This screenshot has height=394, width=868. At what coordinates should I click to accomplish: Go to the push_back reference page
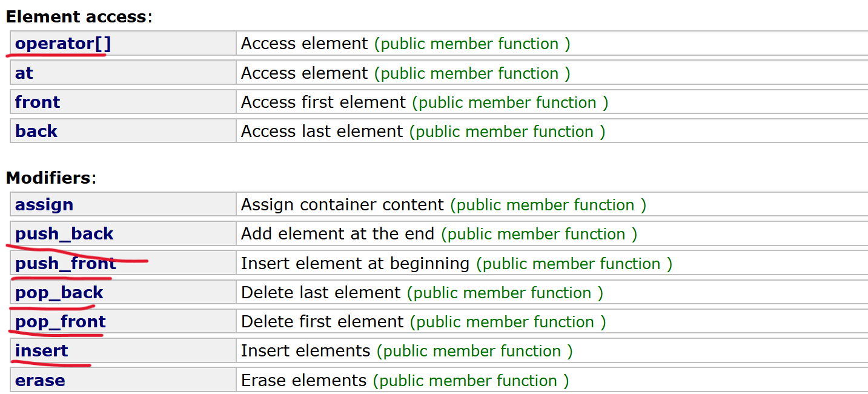click(64, 234)
